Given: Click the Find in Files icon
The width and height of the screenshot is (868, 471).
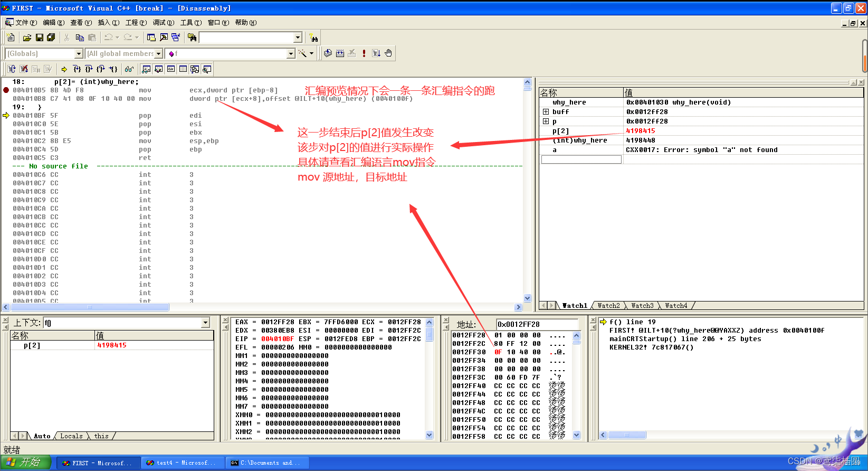Looking at the screenshot, I should [x=192, y=37].
